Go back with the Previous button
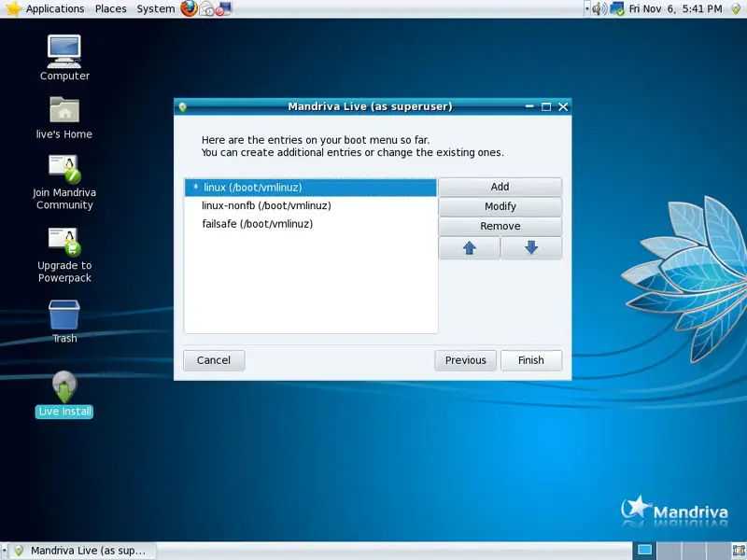 click(x=465, y=360)
